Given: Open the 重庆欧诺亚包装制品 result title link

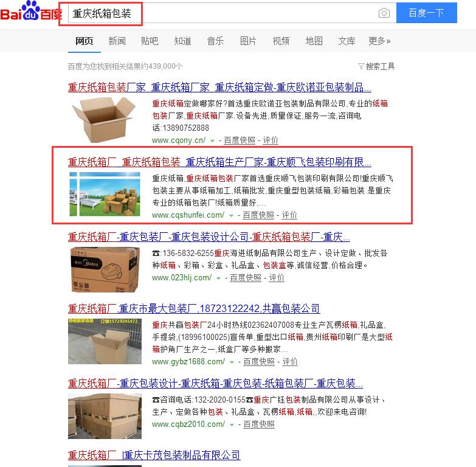Looking at the screenshot, I should (x=219, y=88).
